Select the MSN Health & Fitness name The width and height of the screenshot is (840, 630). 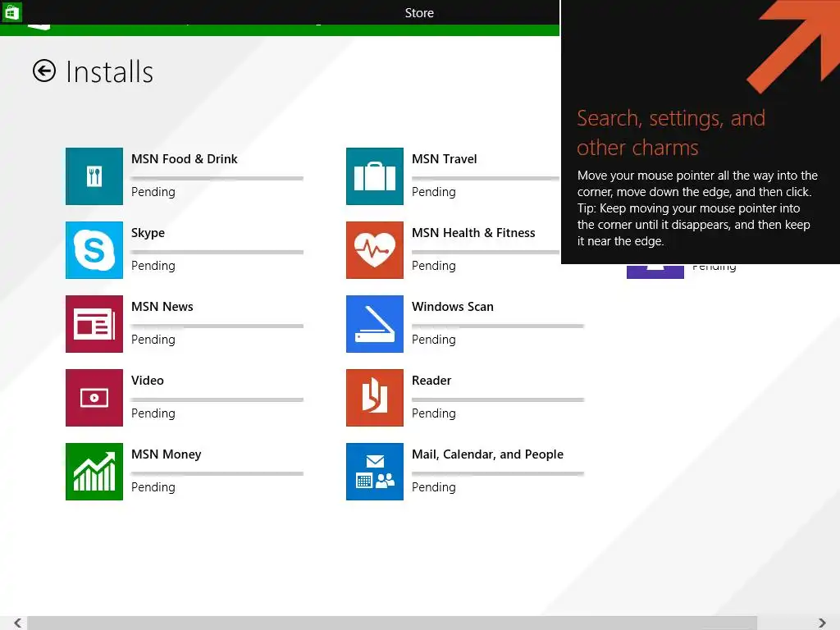pos(473,233)
